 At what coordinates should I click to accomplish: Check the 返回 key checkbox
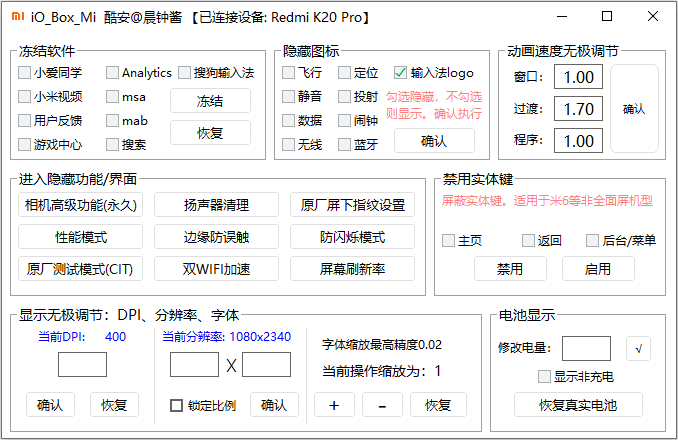point(528,240)
